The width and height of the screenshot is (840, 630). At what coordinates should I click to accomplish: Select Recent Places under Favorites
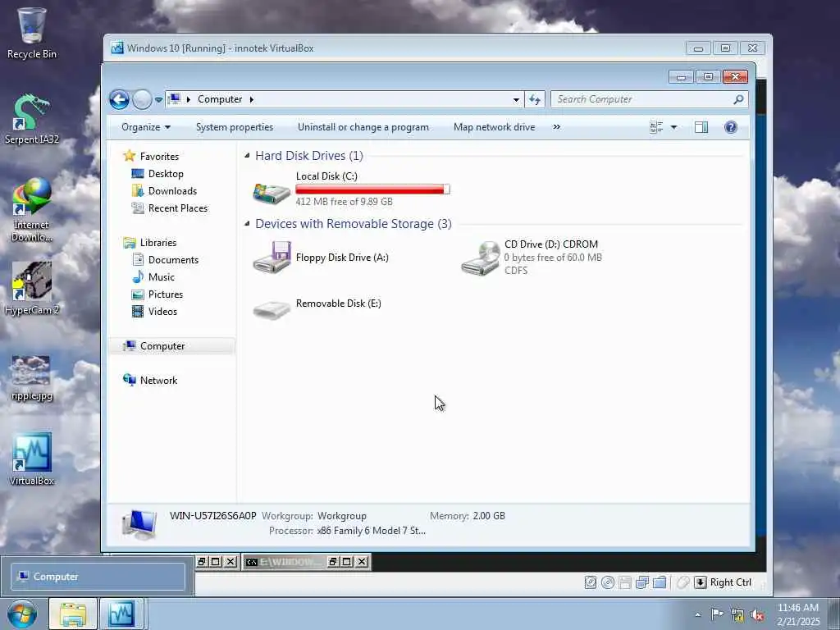(x=177, y=208)
